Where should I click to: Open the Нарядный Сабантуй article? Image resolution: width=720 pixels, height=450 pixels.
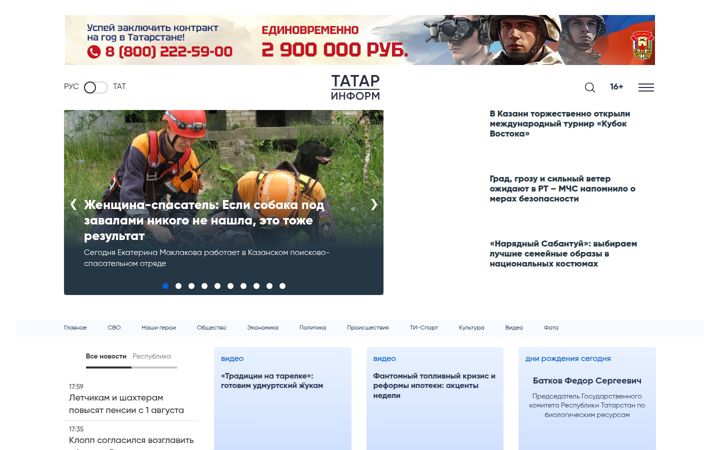click(x=563, y=253)
